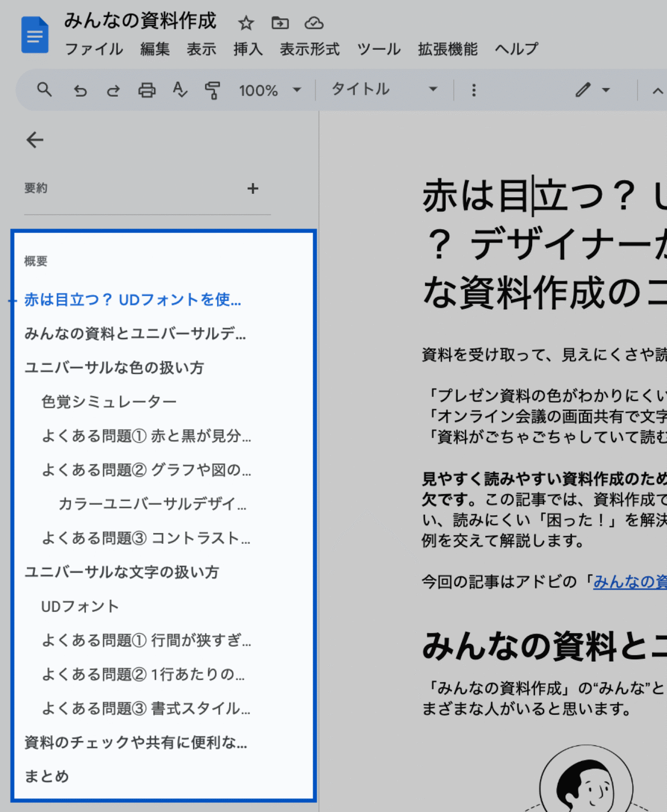Star the document みんなの資料作成
The image size is (667, 812).
pyautogui.click(x=246, y=23)
